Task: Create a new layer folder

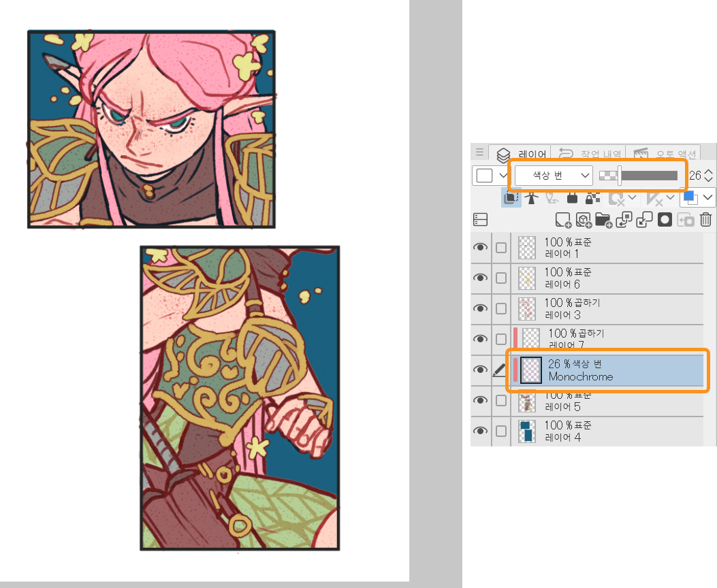Action: (603, 220)
